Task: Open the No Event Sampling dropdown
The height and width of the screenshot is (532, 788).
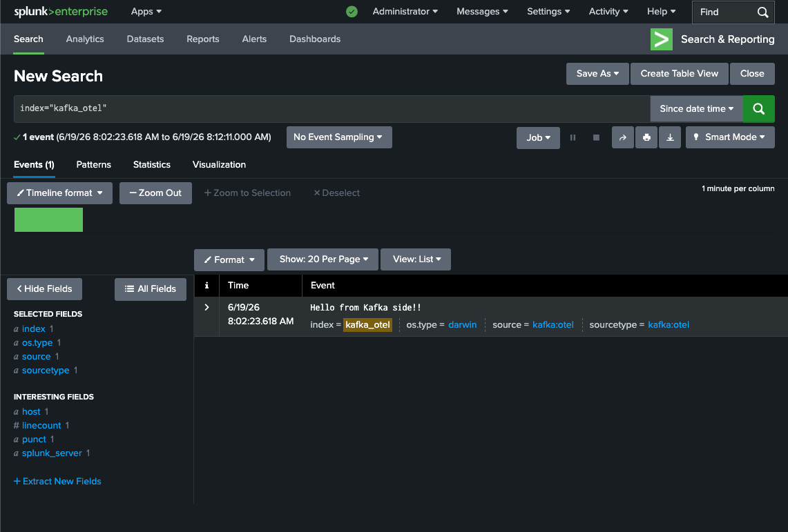Action: click(338, 137)
